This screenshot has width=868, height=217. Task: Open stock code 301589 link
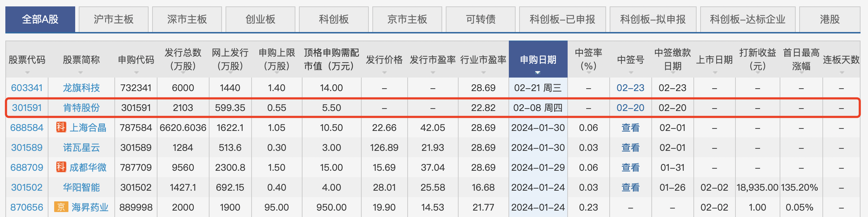pyautogui.click(x=27, y=148)
